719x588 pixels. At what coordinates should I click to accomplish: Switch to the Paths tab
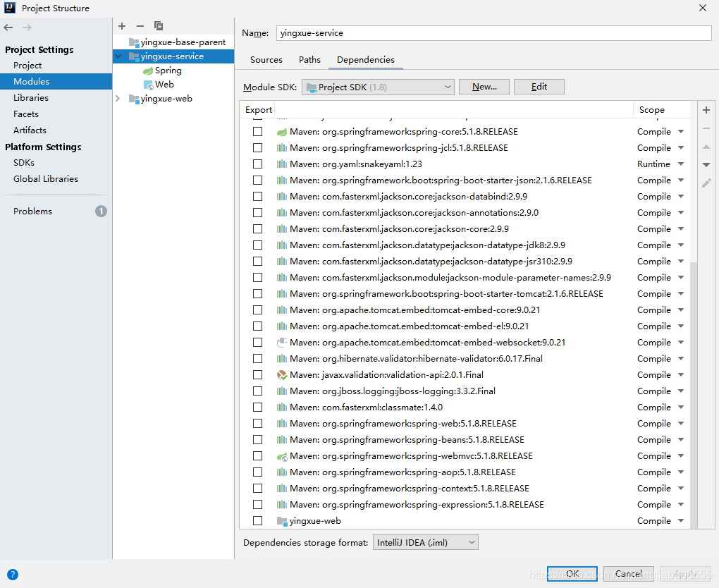coord(309,60)
